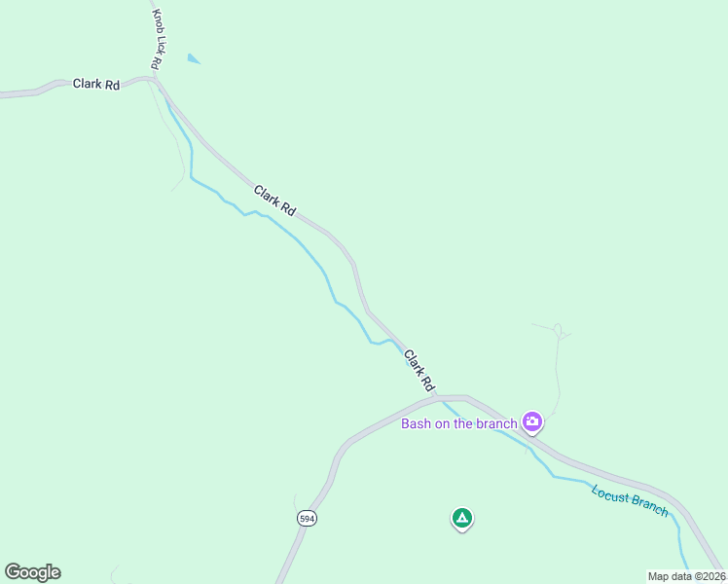
Task: Click the small blue pond shape
Action: [x=193, y=59]
